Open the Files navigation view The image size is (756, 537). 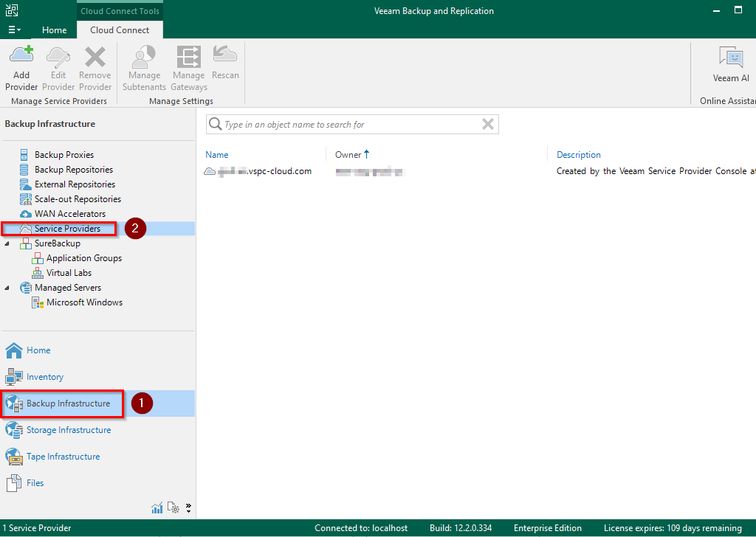pyautogui.click(x=35, y=482)
